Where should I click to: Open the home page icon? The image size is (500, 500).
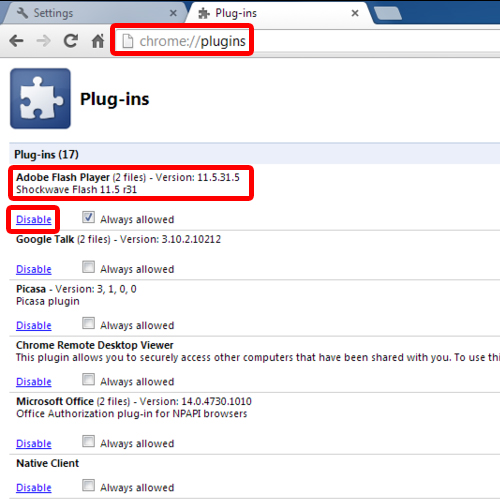98,41
